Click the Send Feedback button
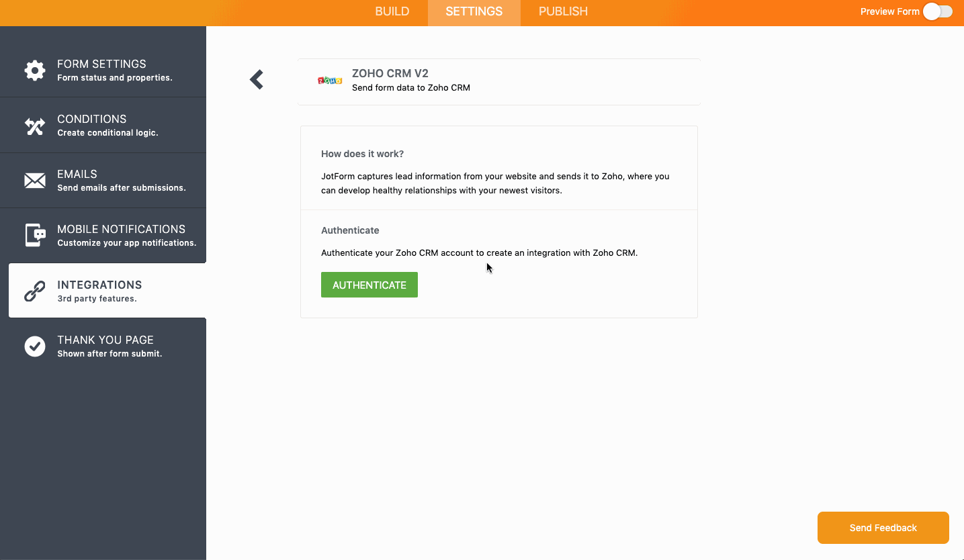964x560 pixels. 883,528
